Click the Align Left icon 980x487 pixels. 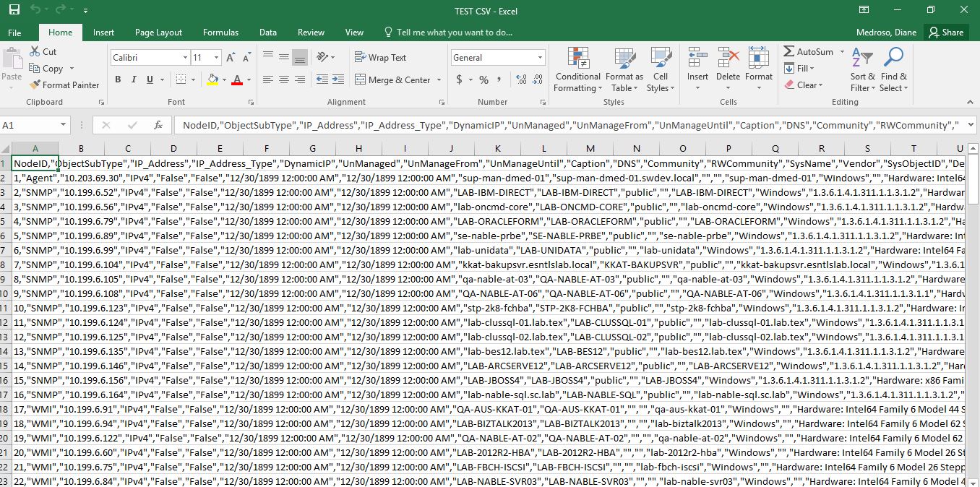pos(268,79)
